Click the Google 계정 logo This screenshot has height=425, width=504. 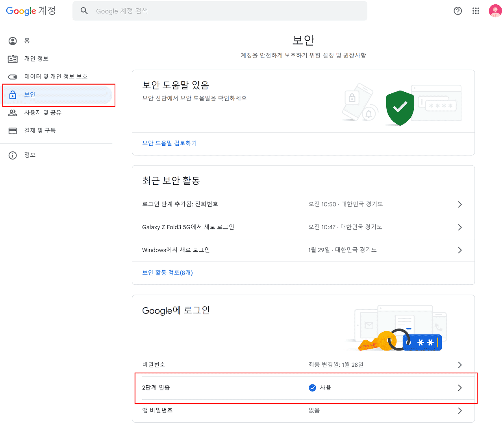click(x=31, y=11)
